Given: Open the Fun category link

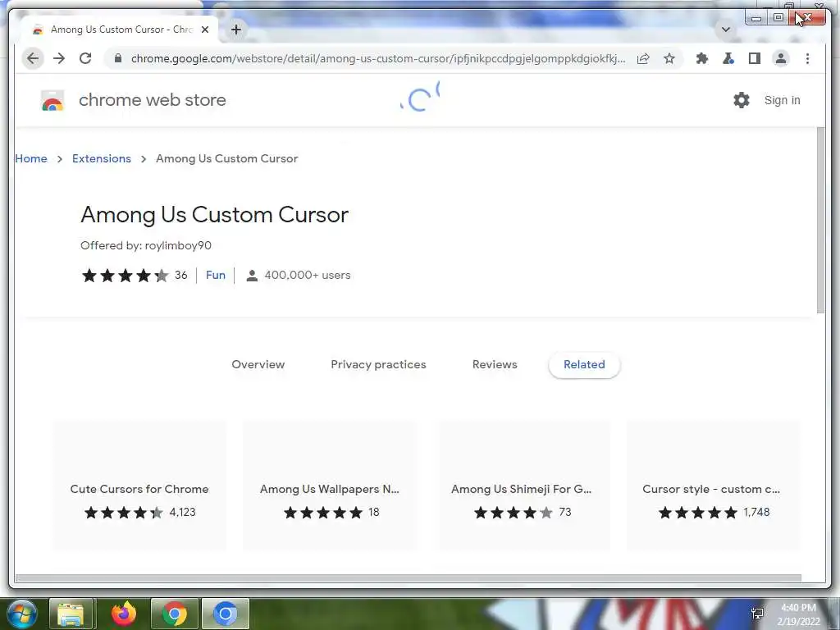Looking at the screenshot, I should coord(216,275).
